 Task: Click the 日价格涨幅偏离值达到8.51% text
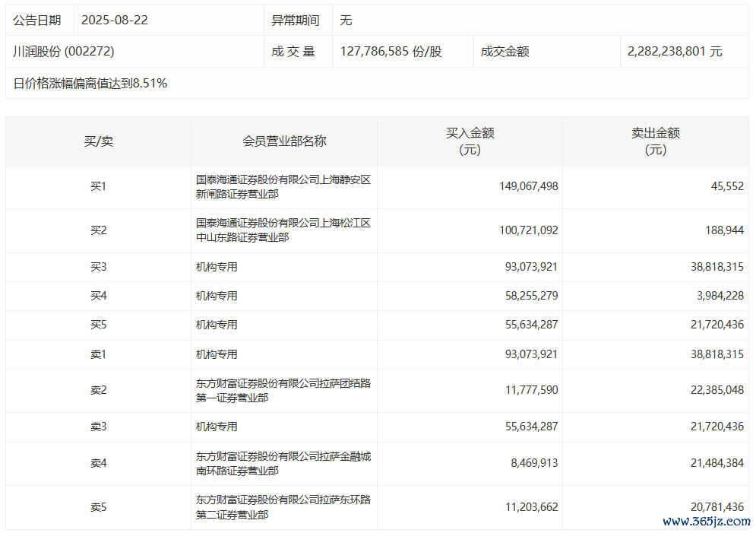(90, 83)
